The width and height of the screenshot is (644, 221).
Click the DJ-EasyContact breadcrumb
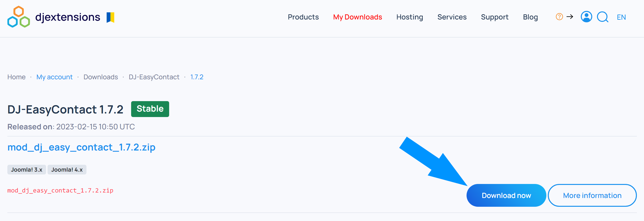(x=154, y=77)
